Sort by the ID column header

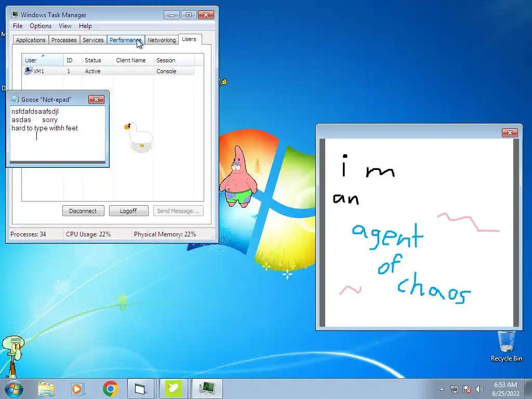click(73, 60)
